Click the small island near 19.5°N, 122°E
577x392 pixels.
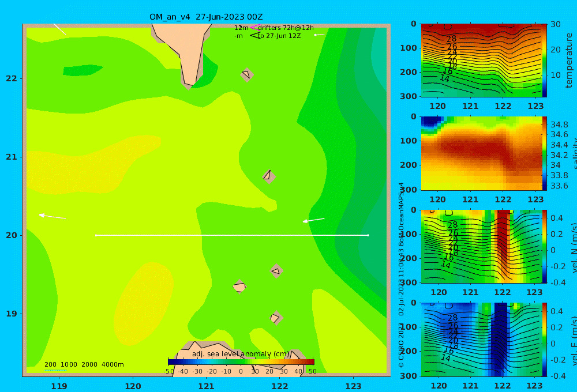[276, 271]
